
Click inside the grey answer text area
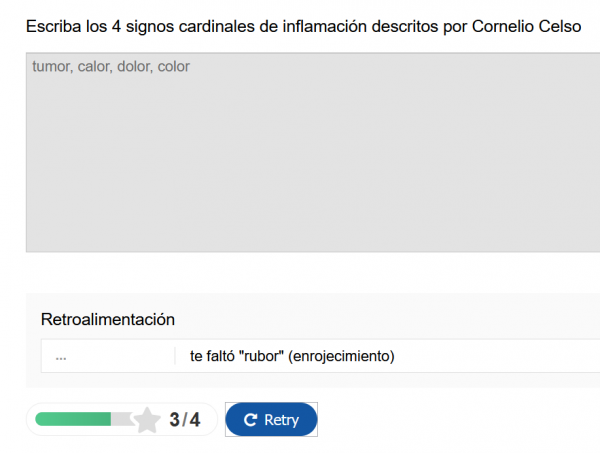click(312, 160)
